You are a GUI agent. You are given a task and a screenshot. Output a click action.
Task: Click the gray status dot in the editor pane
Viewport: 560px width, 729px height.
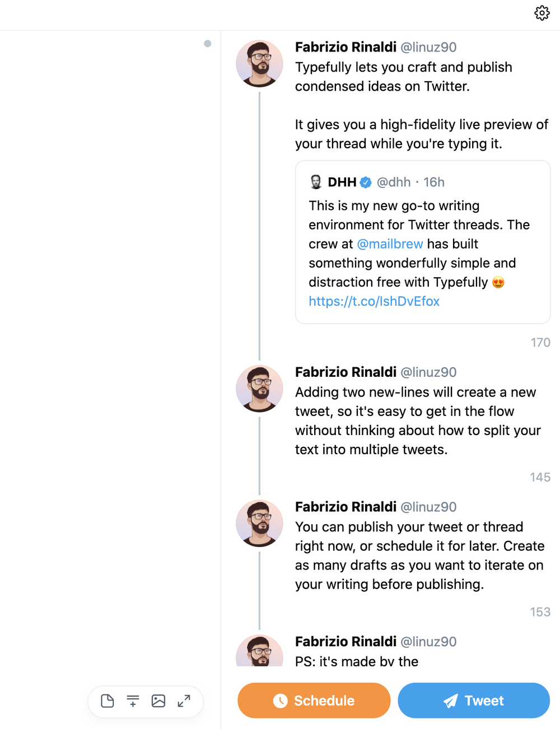(208, 43)
